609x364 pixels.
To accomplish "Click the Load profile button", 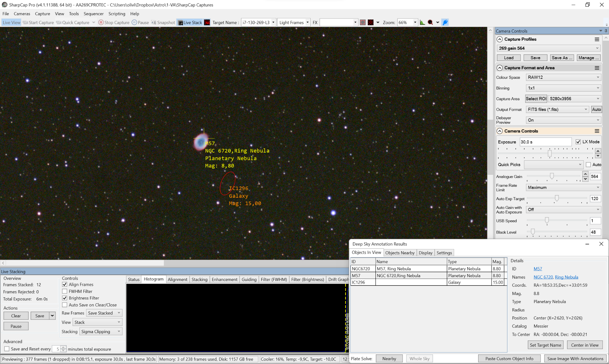I will 508,58.
